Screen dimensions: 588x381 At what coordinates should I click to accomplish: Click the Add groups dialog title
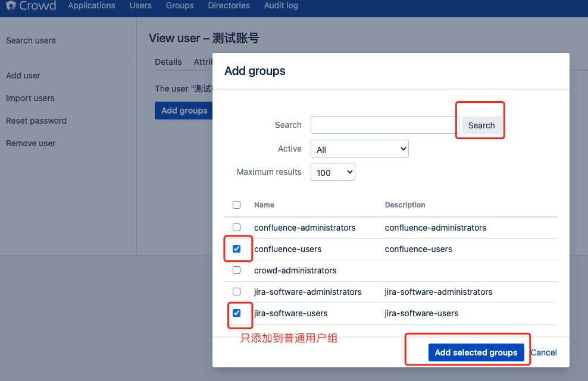[255, 71]
